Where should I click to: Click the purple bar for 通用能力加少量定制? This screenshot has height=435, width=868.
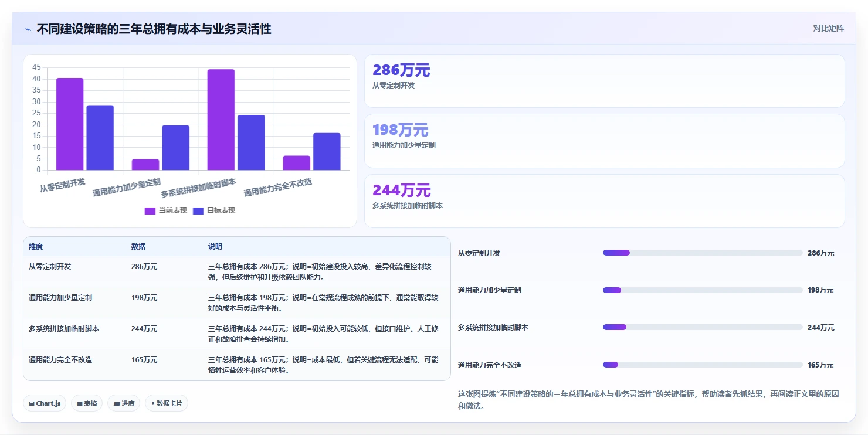(x=145, y=165)
